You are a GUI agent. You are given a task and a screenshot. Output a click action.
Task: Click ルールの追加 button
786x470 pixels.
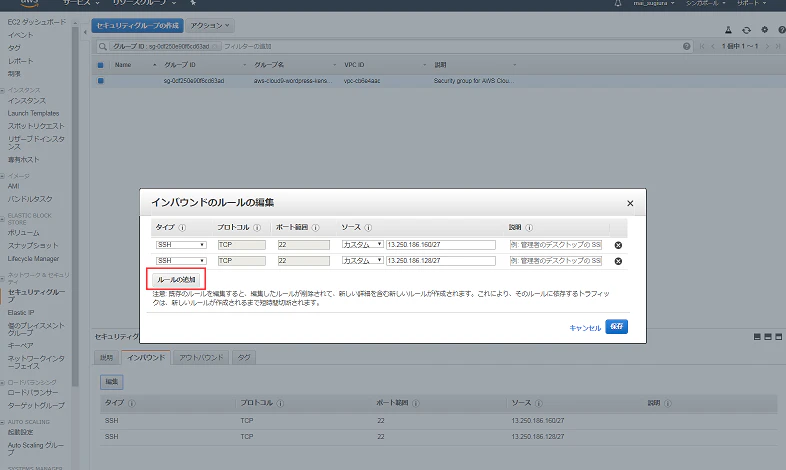(x=176, y=280)
